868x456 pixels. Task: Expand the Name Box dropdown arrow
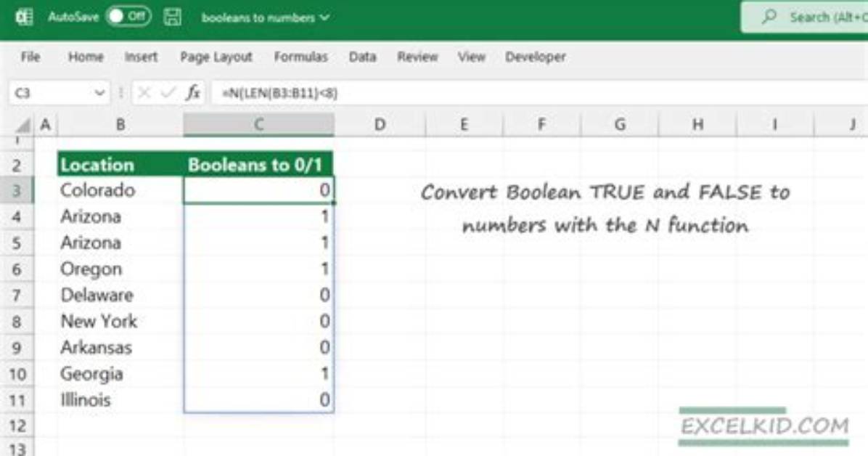99,92
